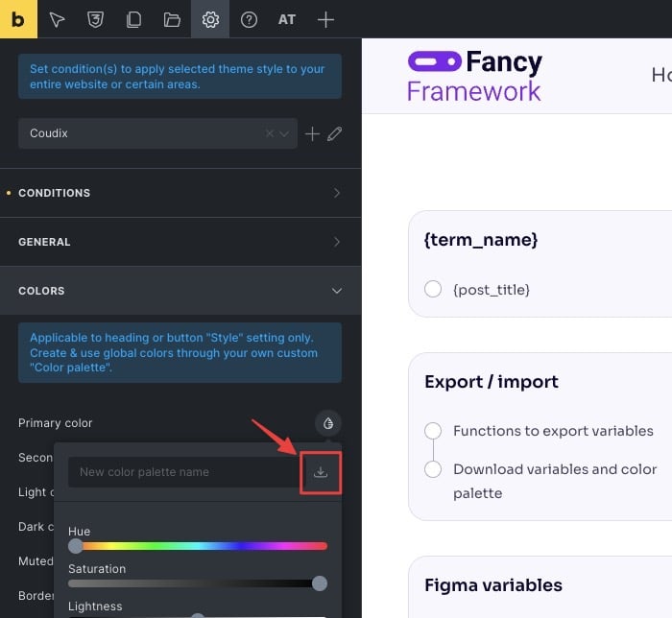Create a new theme style with plus icon
This screenshot has height=618, width=672.
(312, 133)
